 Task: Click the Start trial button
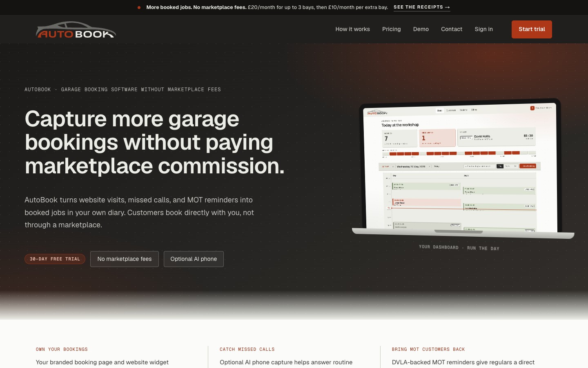(532, 29)
